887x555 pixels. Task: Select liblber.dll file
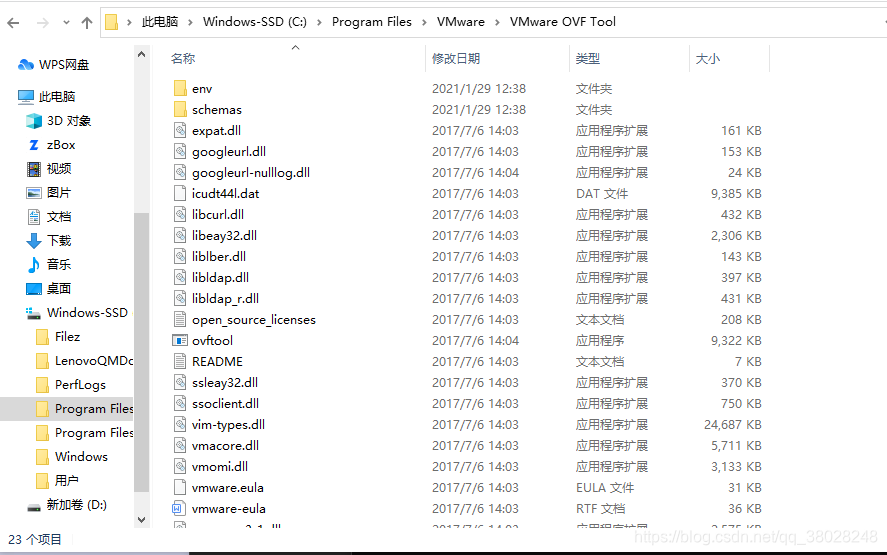pyautogui.click(x=219, y=256)
